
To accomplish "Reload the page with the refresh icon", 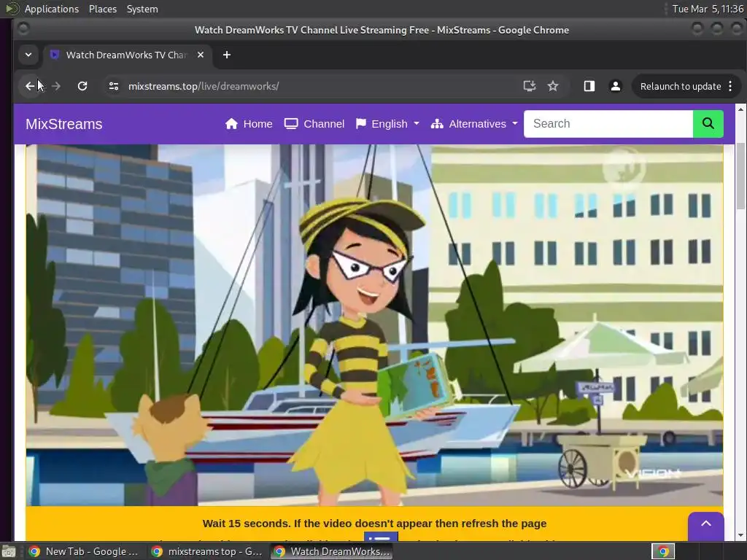I will (x=82, y=86).
